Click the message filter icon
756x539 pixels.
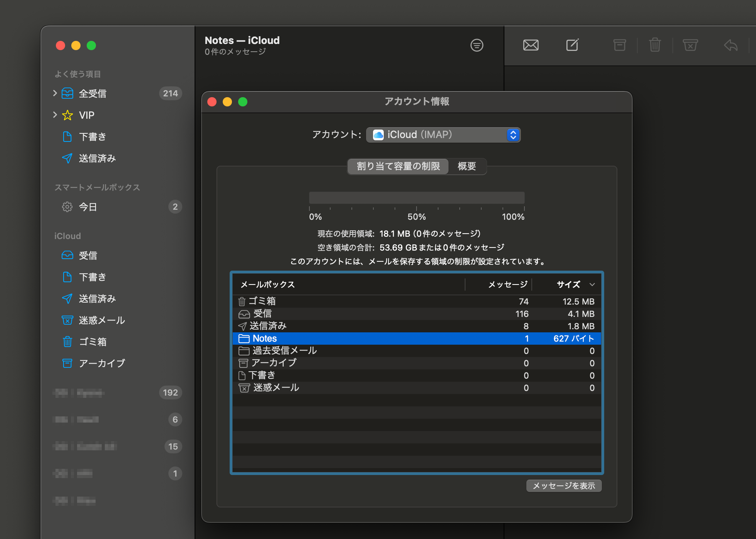coord(477,45)
